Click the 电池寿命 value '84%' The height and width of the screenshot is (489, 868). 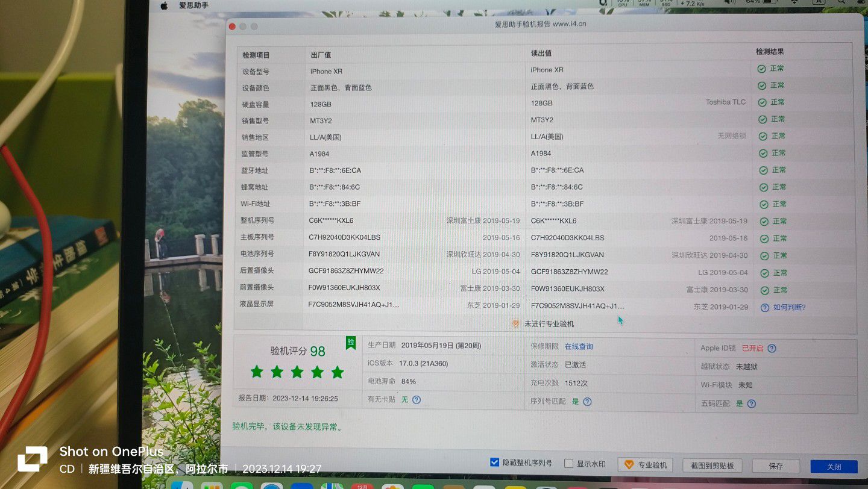pyautogui.click(x=408, y=381)
